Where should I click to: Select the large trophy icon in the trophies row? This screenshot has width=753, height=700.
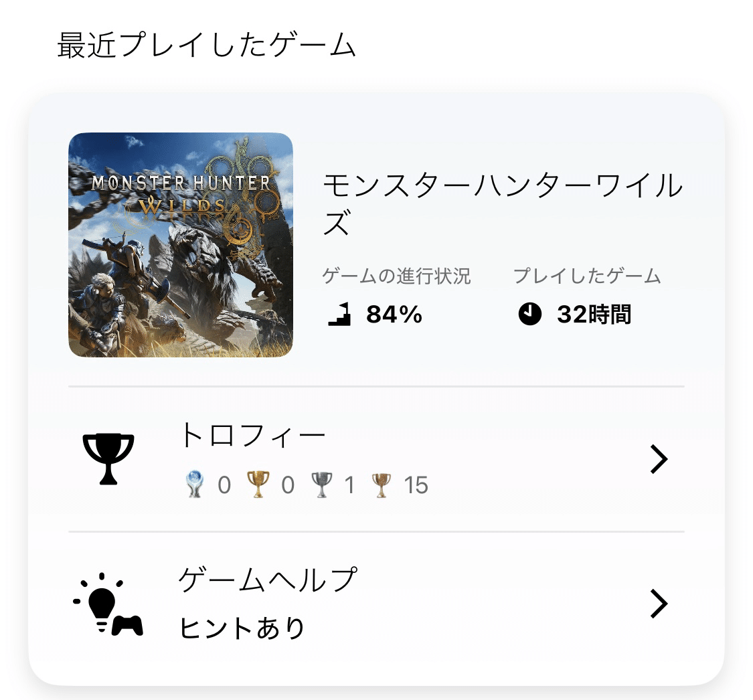[x=107, y=457]
